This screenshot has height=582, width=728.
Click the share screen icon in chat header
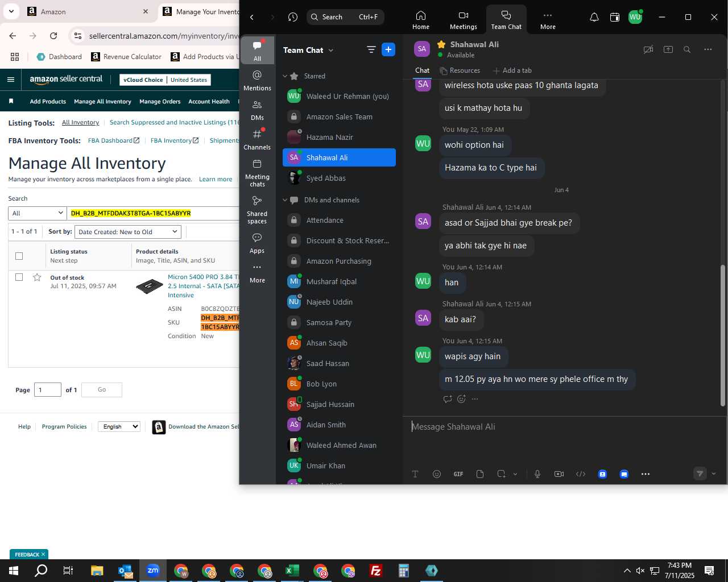668,49
